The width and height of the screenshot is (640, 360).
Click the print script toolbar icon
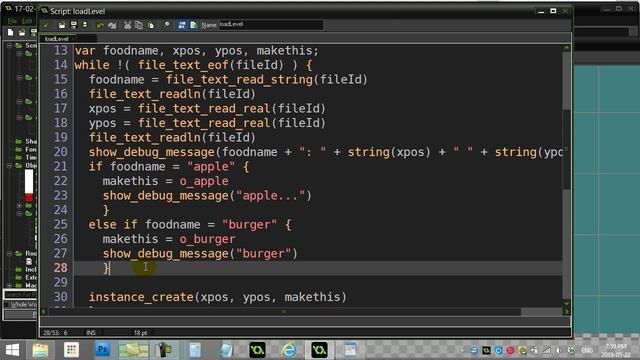click(x=85, y=25)
